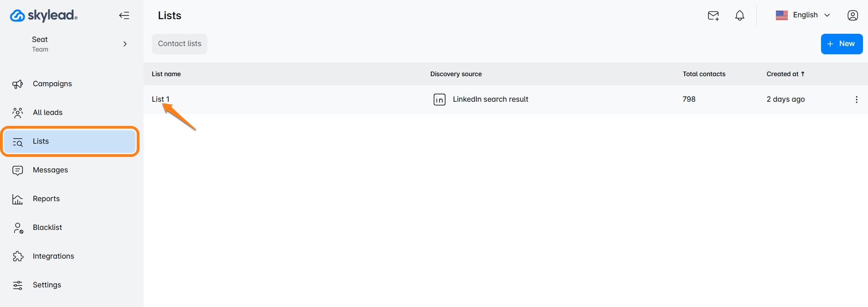This screenshot has height=307, width=868.
Task: Open Integrations in the sidebar
Action: click(53, 256)
